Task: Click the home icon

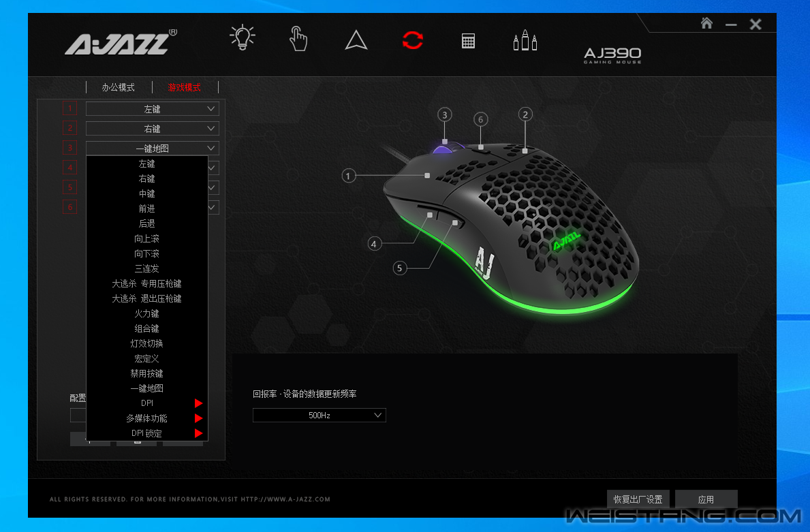Action: pyautogui.click(x=706, y=23)
